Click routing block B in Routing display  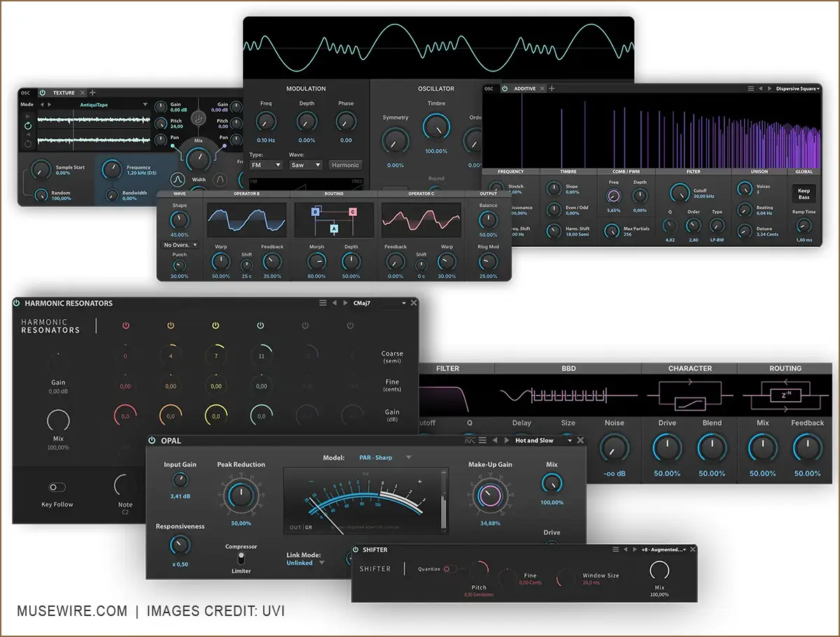pyautogui.click(x=316, y=211)
